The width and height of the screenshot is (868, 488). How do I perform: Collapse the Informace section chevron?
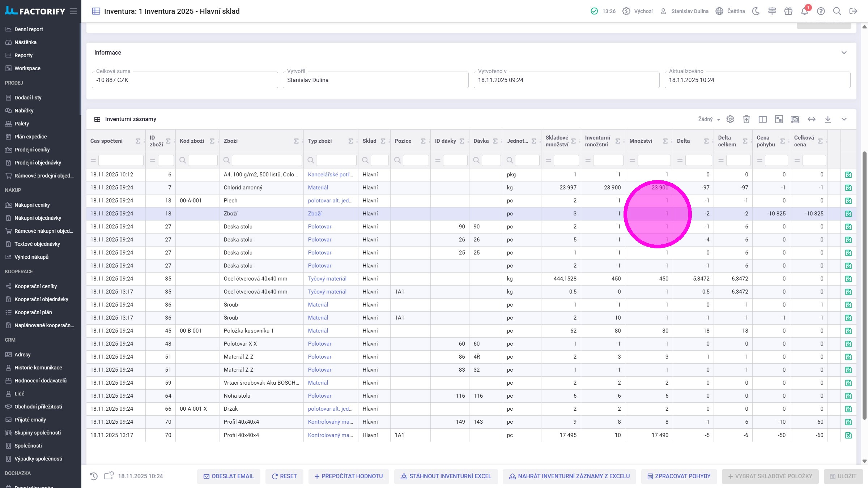[844, 53]
